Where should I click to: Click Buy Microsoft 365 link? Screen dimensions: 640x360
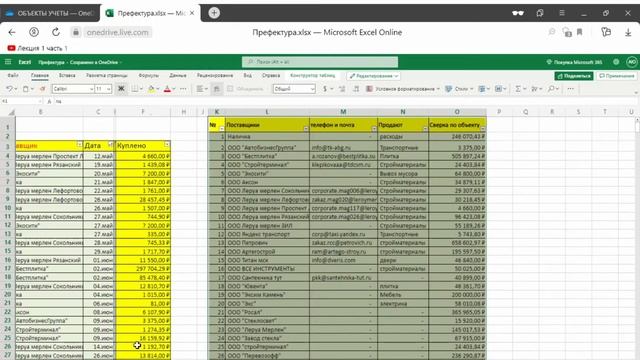click(574, 62)
